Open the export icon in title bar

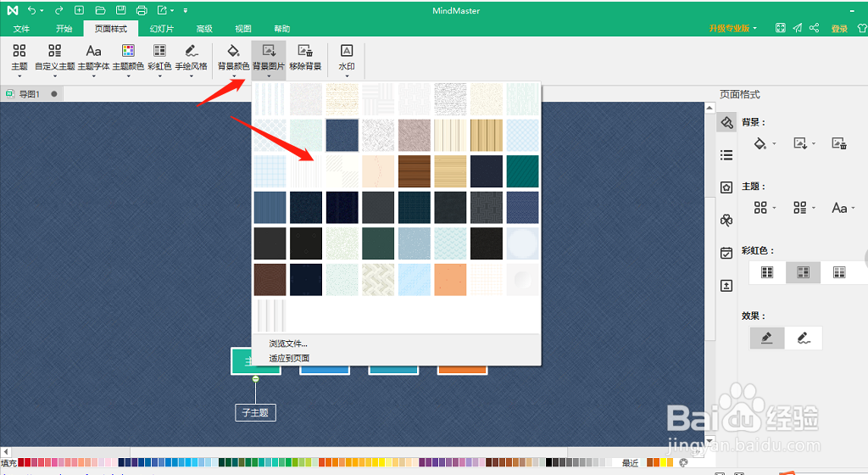162,10
